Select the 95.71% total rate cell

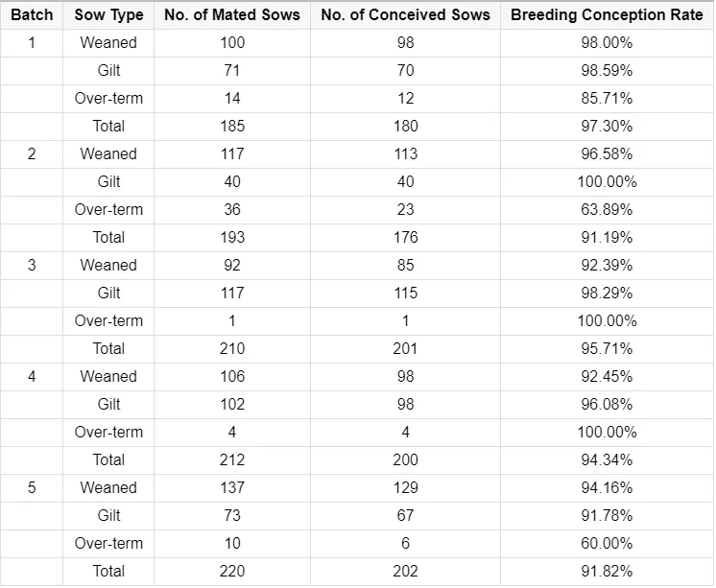point(607,349)
